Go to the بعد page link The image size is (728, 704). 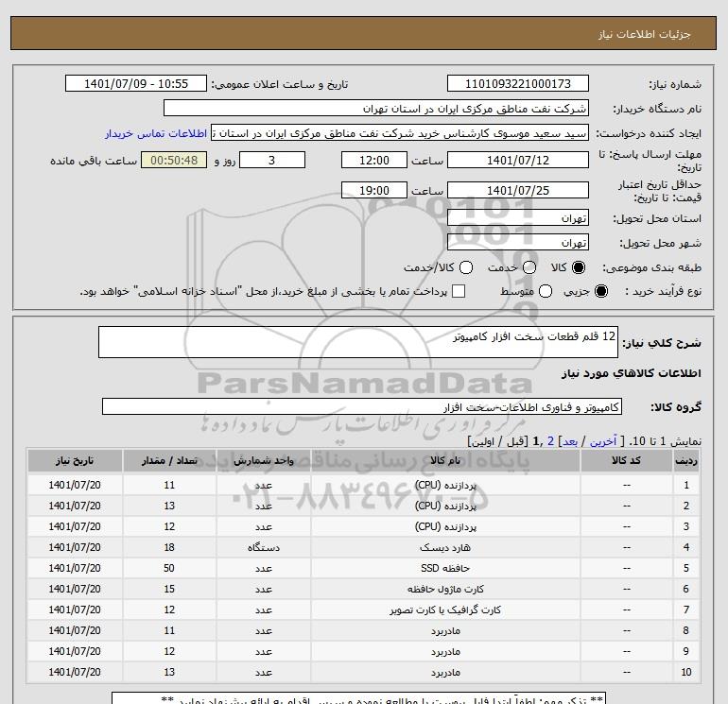570,441
